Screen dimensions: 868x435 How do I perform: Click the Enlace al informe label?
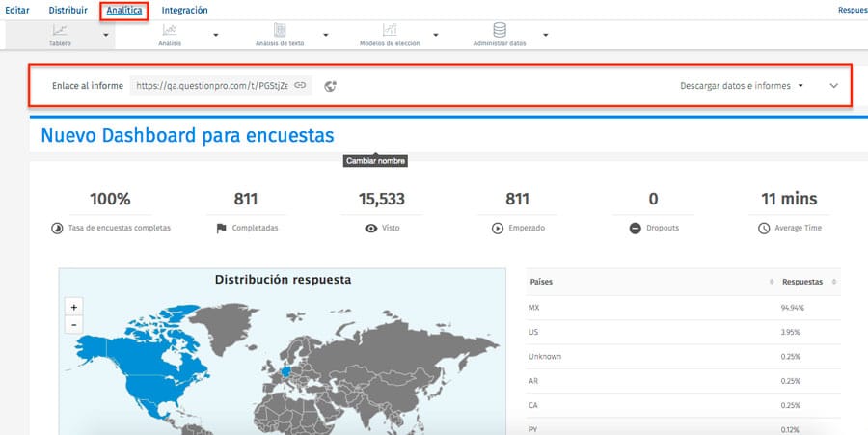tap(88, 86)
